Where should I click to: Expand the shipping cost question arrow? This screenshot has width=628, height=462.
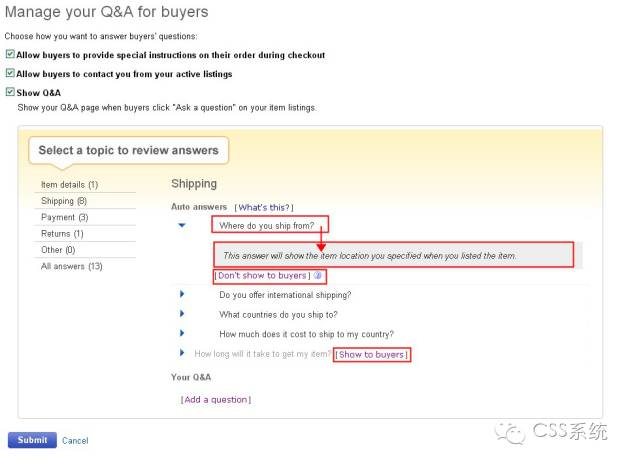click(x=182, y=333)
